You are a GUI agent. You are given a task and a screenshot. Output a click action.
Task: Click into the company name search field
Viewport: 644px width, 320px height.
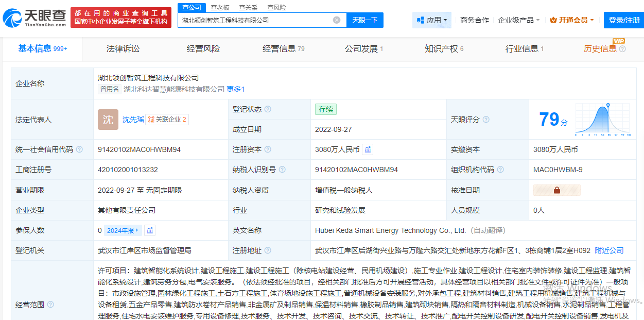[x=255, y=20]
